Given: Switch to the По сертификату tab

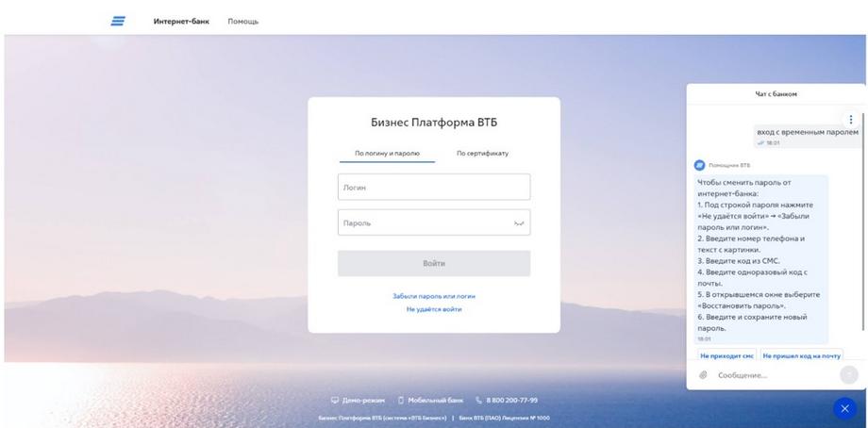Looking at the screenshot, I should click(482, 153).
